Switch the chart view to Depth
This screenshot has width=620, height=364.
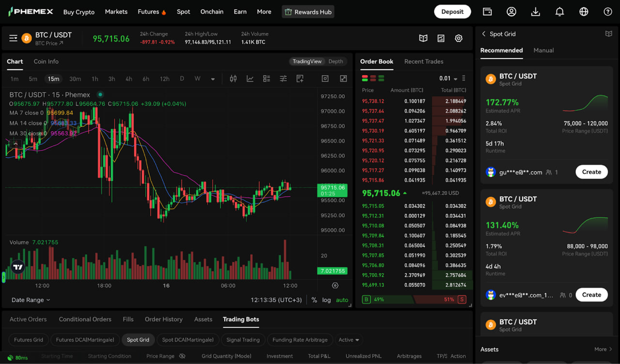336,61
